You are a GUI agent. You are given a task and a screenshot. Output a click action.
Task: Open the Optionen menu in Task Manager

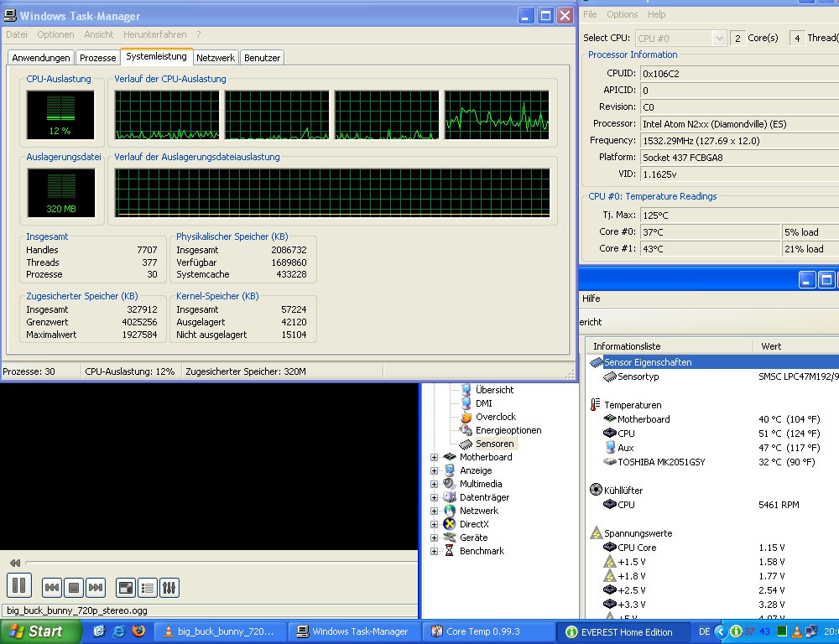tap(55, 34)
